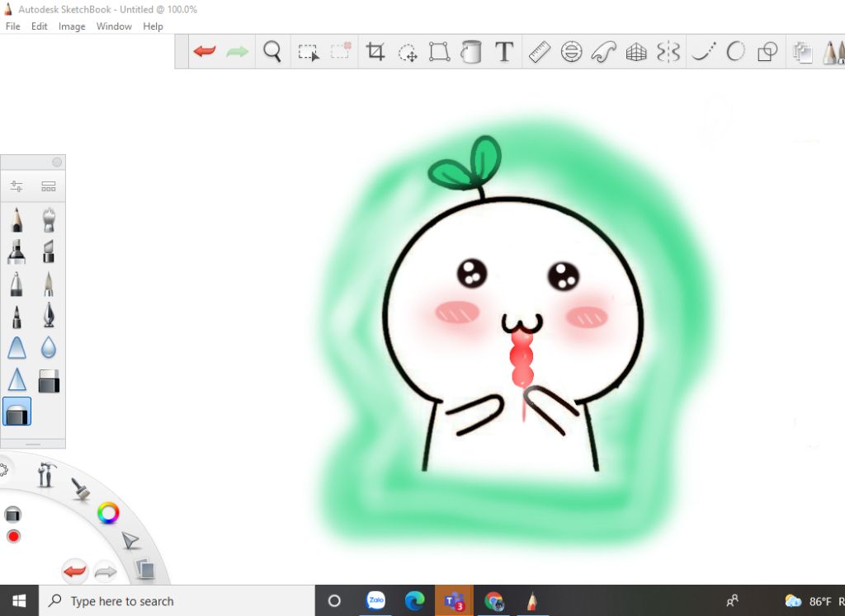Click the green Redo arrow in top toolbar

pos(237,52)
